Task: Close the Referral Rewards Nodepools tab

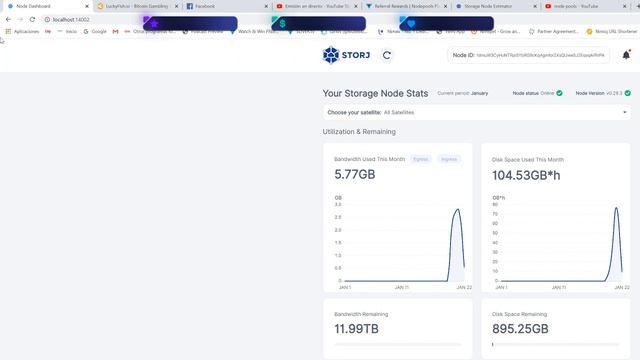Action: click(x=445, y=6)
